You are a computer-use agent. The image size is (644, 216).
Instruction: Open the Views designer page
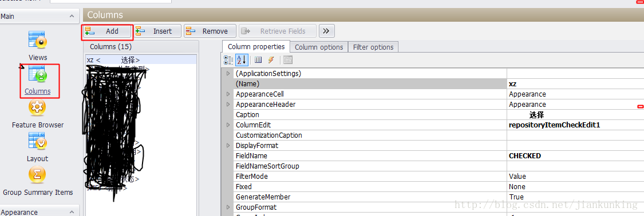(38, 46)
